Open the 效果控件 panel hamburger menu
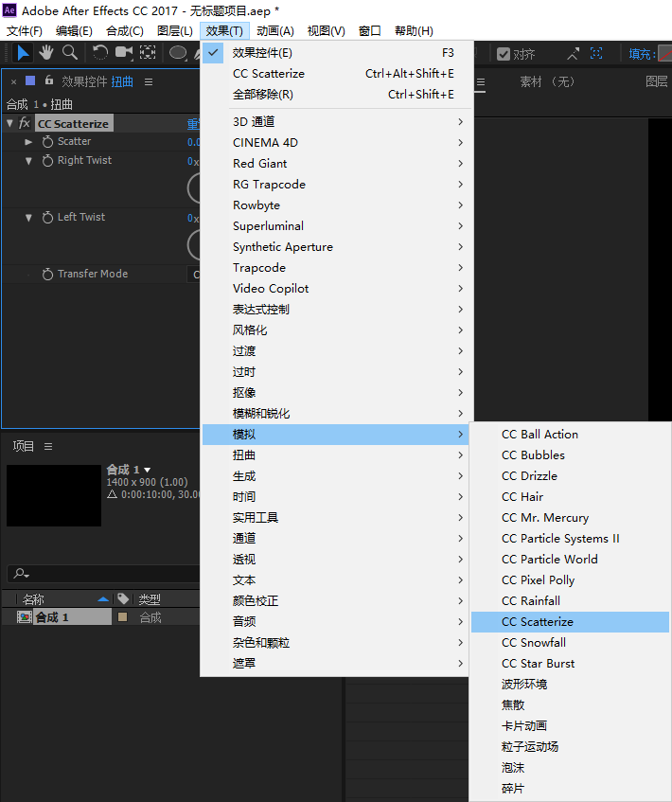 [149, 81]
